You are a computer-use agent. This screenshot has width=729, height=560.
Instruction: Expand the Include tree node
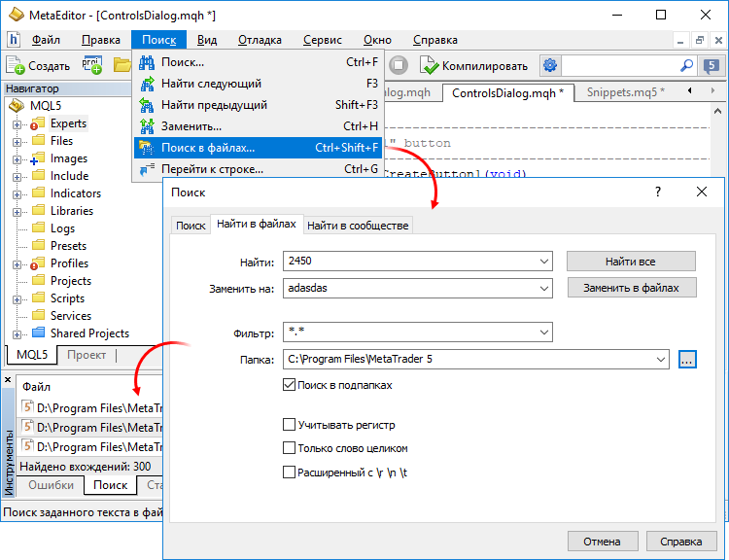(17, 177)
